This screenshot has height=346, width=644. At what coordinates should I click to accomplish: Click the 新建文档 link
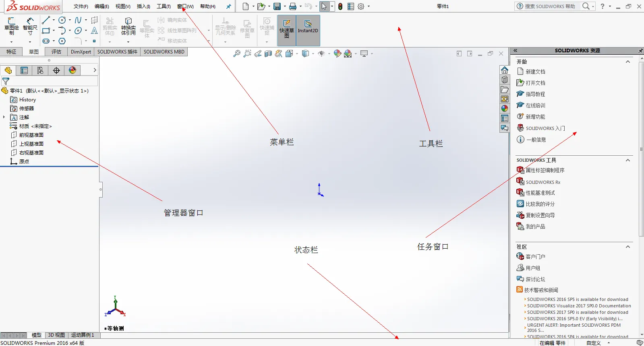[x=535, y=72]
